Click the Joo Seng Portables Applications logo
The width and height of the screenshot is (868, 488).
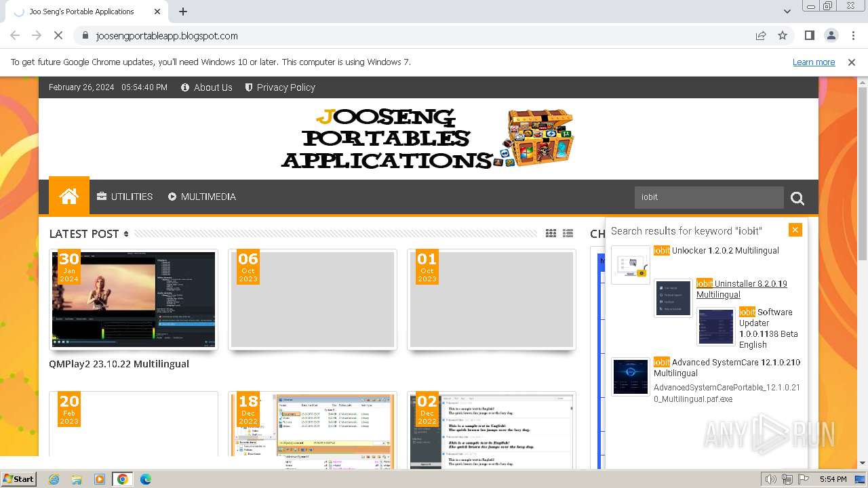pos(428,138)
